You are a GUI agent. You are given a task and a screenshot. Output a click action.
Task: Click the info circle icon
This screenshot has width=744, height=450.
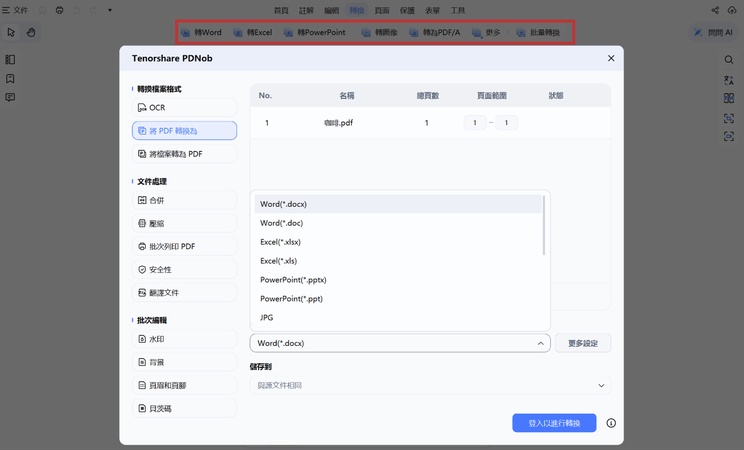tap(611, 423)
